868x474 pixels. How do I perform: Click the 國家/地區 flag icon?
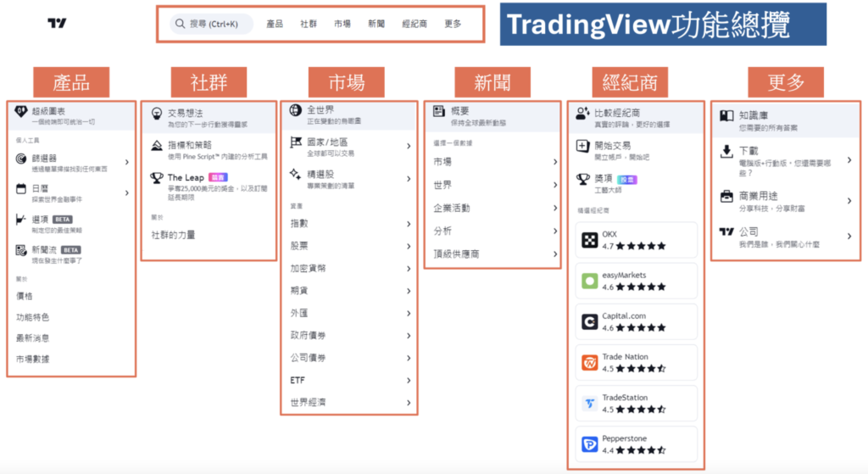[296, 142]
